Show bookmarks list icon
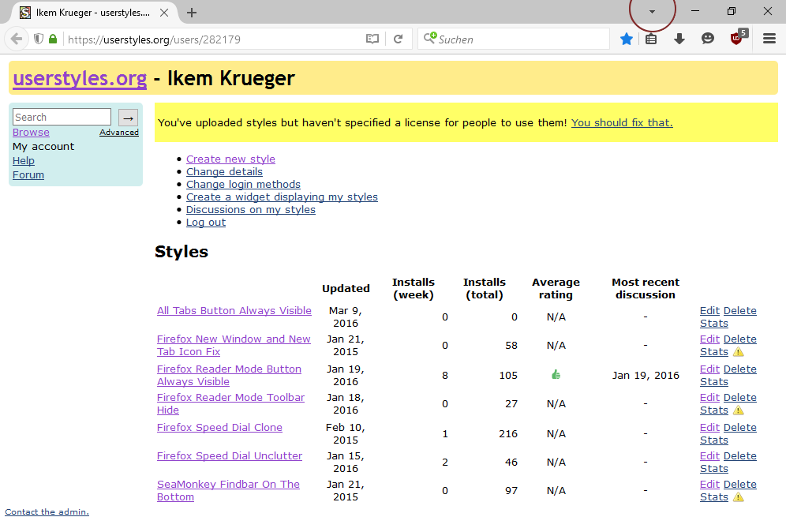The image size is (786, 532). [650, 39]
